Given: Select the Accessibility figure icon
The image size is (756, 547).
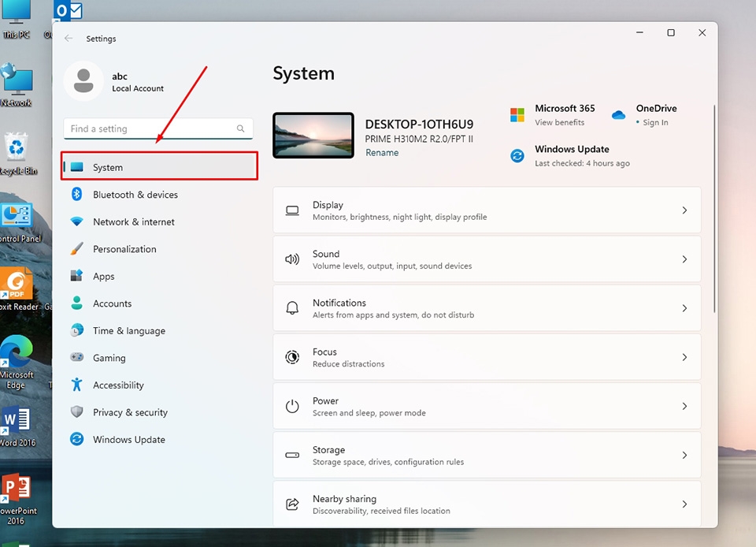Looking at the screenshot, I should pos(76,385).
